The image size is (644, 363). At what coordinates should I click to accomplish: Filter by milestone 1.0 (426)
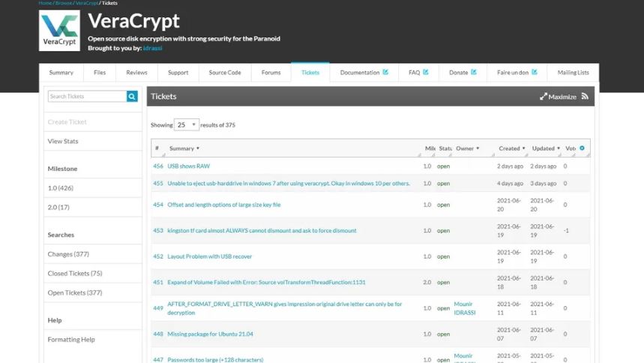pos(61,187)
